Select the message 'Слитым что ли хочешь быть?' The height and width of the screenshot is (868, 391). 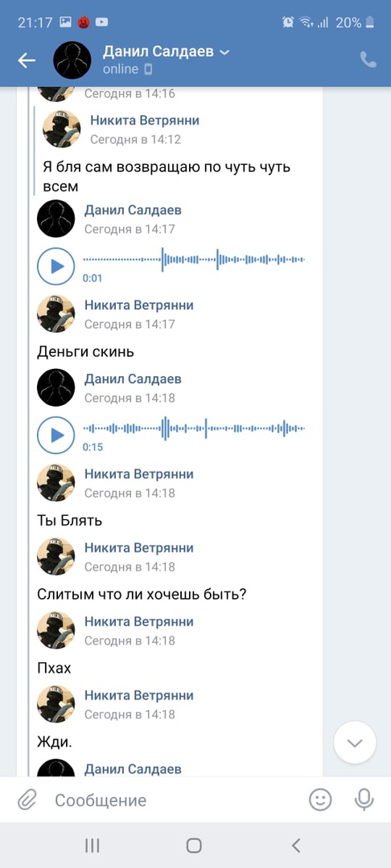[142, 595]
